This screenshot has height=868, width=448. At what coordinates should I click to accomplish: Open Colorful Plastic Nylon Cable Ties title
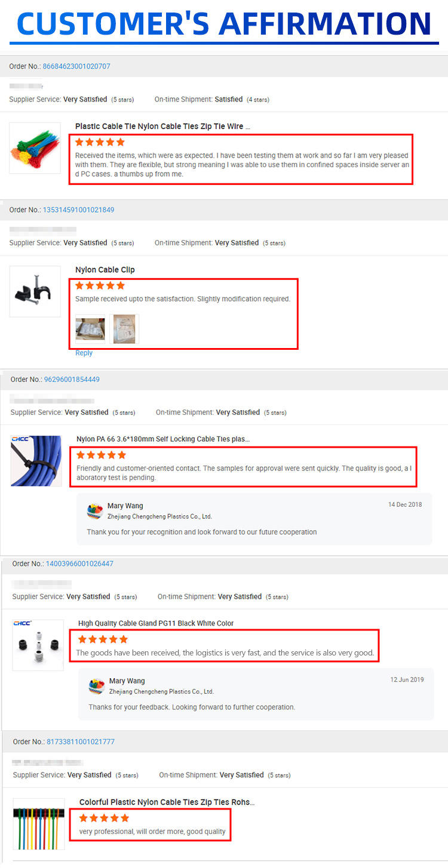point(167,802)
